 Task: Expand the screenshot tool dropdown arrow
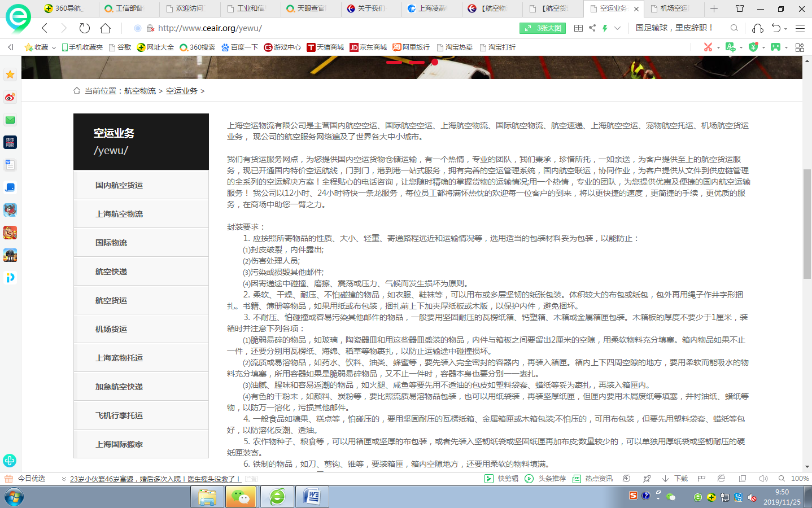[x=718, y=48]
